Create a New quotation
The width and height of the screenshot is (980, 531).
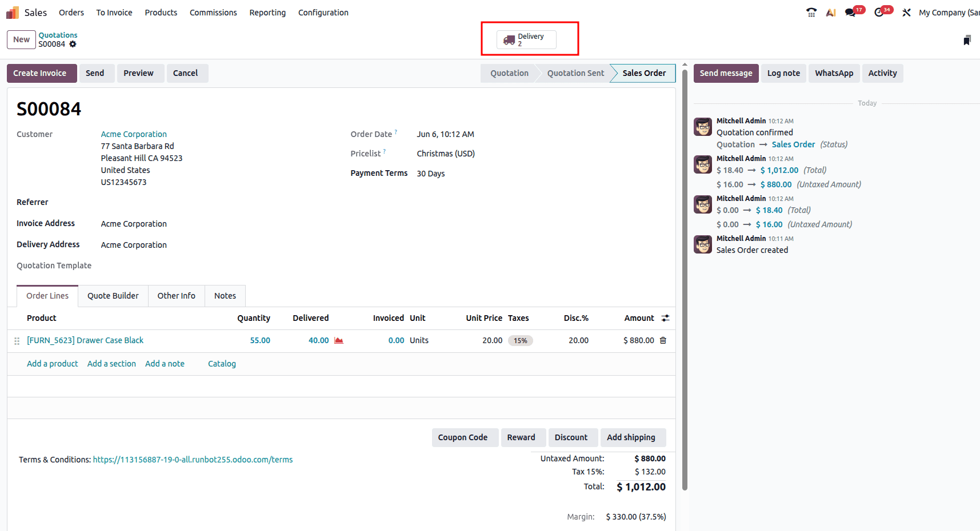click(x=21, y=39)
